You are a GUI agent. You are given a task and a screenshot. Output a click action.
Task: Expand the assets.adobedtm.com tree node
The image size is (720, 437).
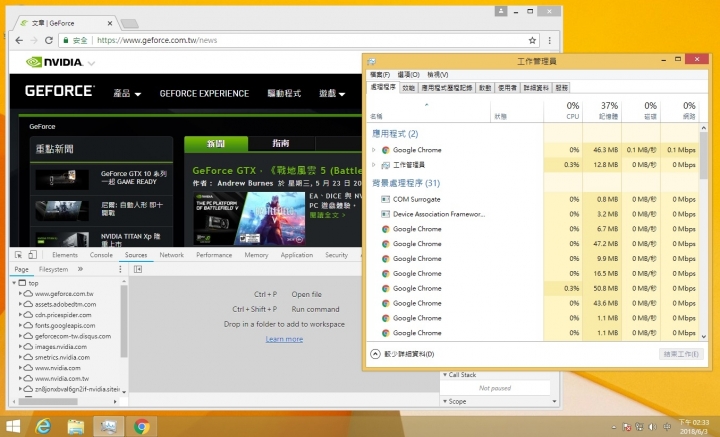click(x=20, y=304)
